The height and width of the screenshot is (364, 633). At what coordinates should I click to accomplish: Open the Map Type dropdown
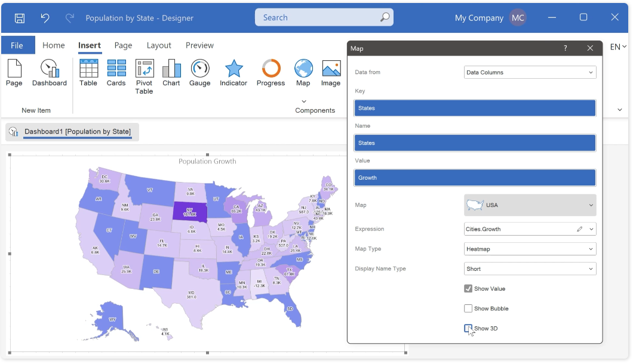(x=530, y=249)
